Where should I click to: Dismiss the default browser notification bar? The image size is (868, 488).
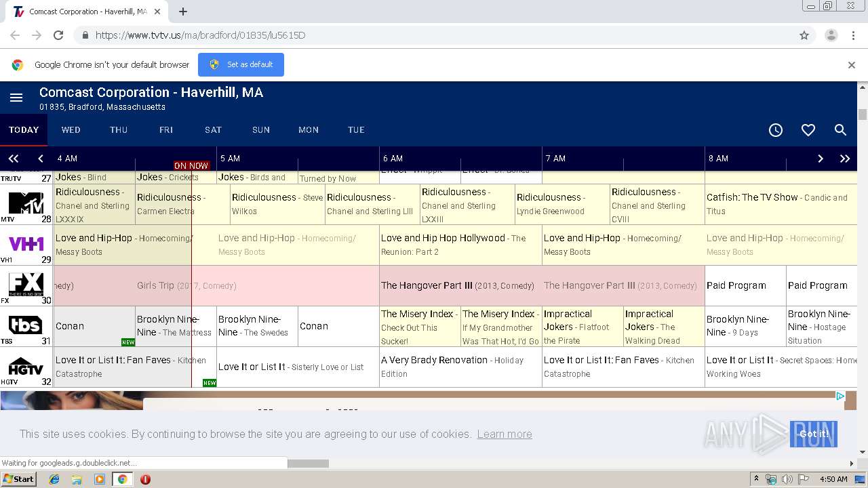coord(852,65)
